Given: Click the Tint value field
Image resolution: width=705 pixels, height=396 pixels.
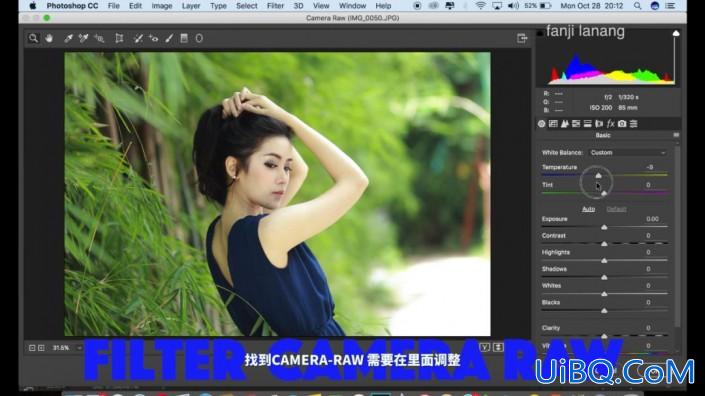Looking at the screenshot, I should tap(648, 185).
